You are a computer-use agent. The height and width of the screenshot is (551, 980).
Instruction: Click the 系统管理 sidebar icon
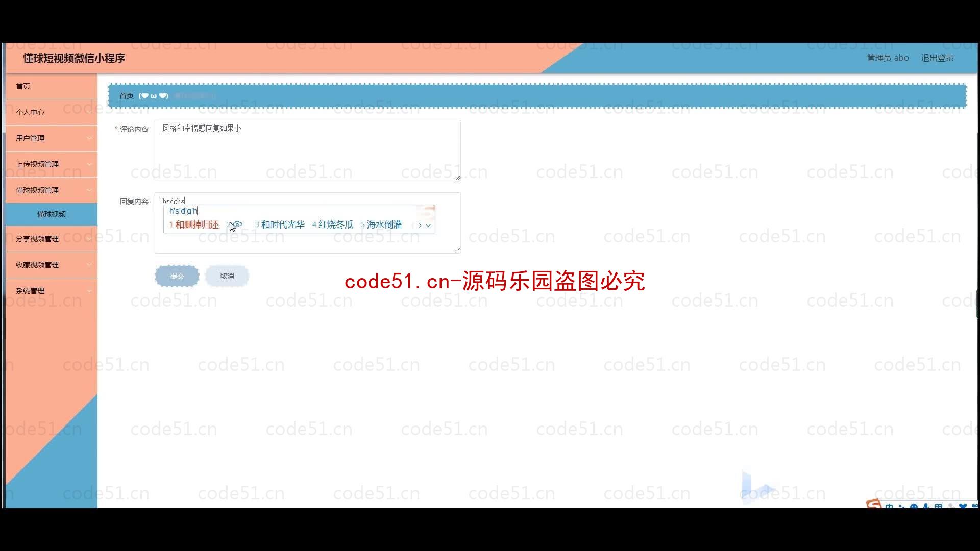[51, 291]
